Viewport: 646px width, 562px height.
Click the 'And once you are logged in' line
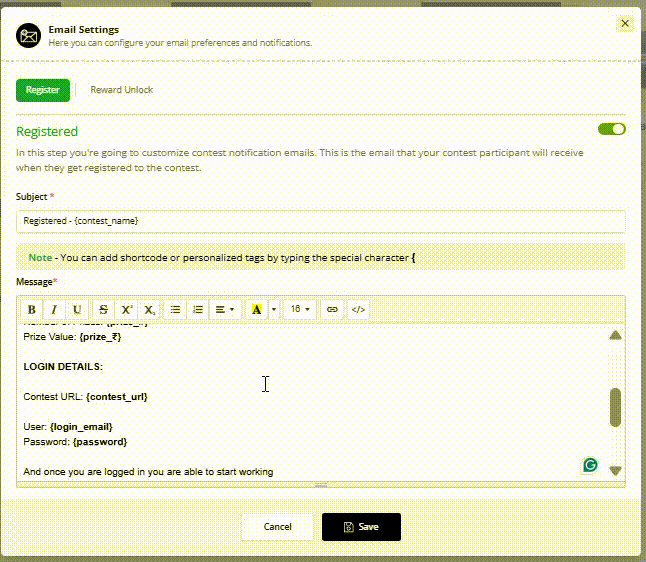148,472
